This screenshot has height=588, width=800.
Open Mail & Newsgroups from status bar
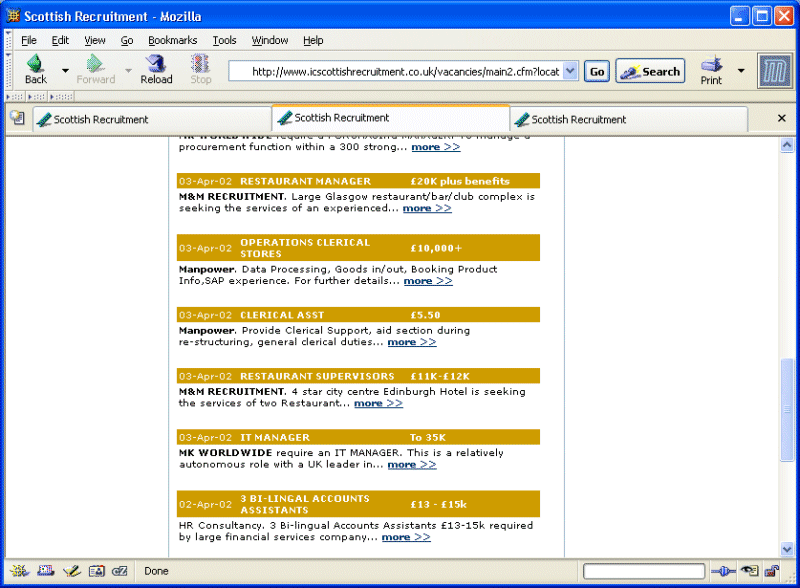pyautogui.click(x=45, y=571)
